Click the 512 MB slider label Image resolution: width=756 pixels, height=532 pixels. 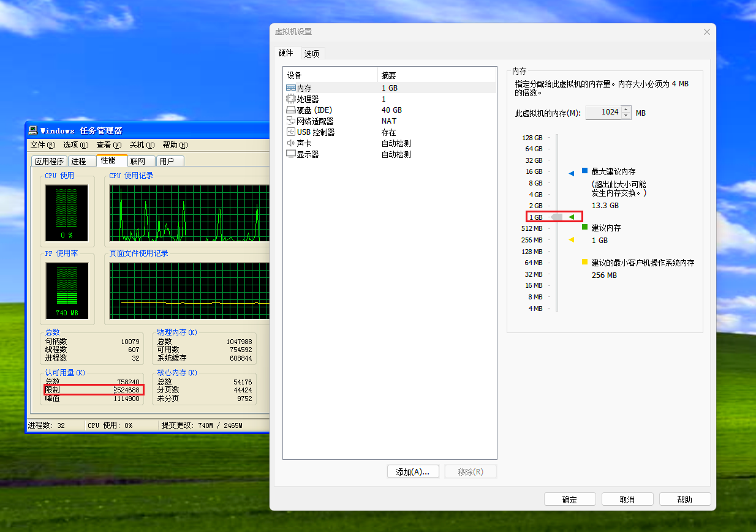[x=532, y=228]
